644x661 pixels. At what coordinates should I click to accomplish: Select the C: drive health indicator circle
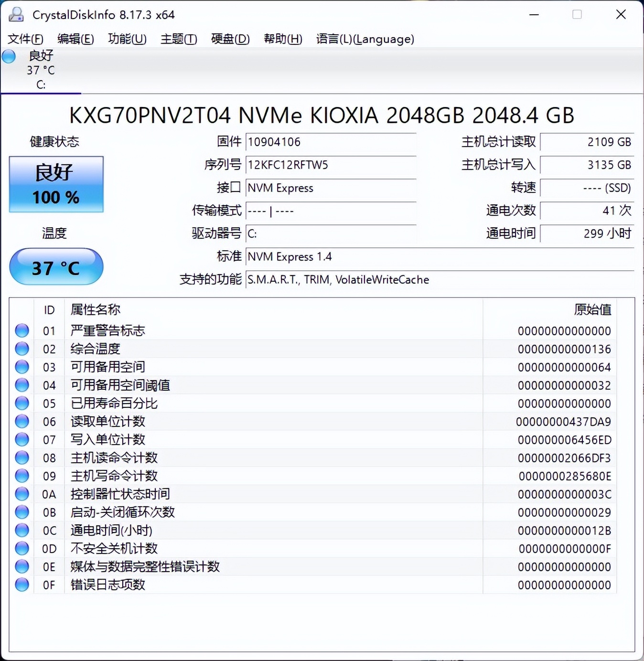9,56
